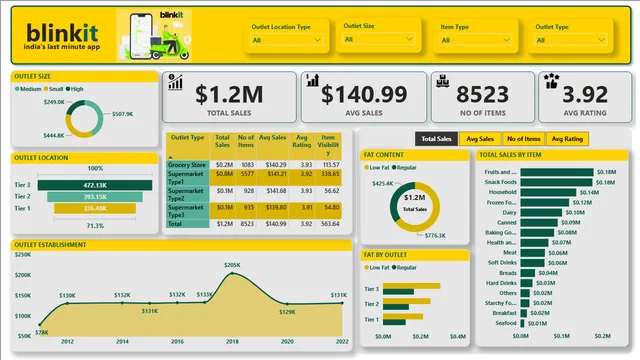Click the No of Items boxes icon

[442, 81]
